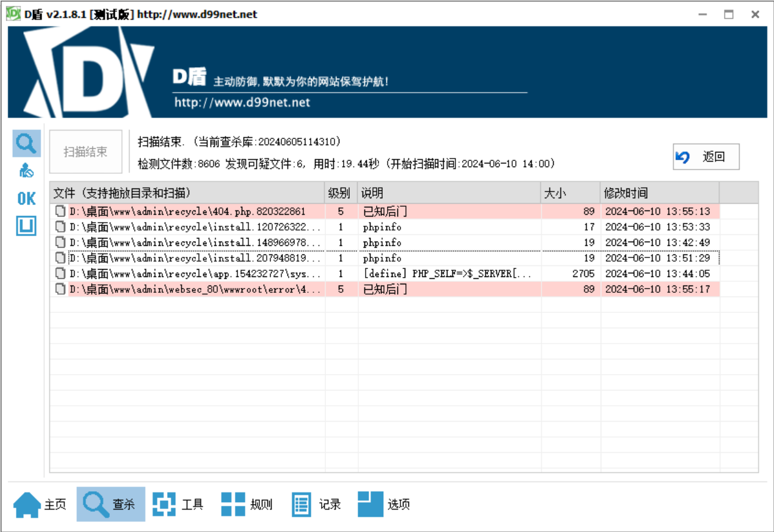The width and height of the screenshot is (774, 532).
Task: Select the websec_80 wwwroot error file row
Action: point(385,289)
